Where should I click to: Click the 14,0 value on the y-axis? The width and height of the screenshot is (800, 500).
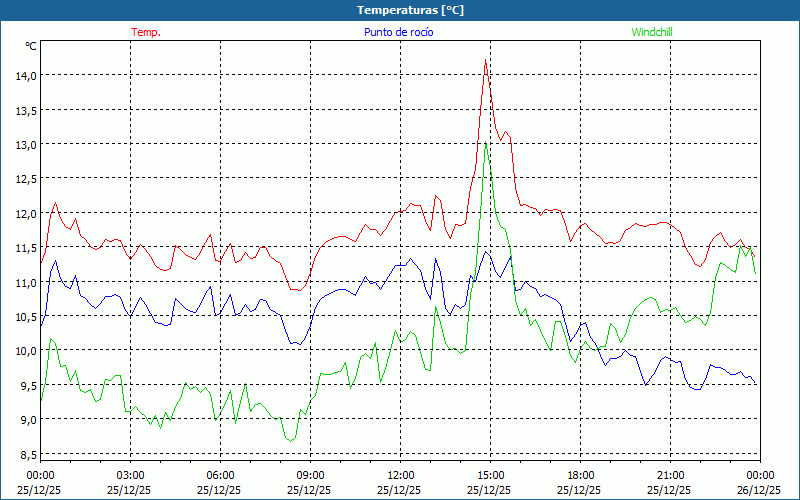pyautogui.click(x=26, y=75)
